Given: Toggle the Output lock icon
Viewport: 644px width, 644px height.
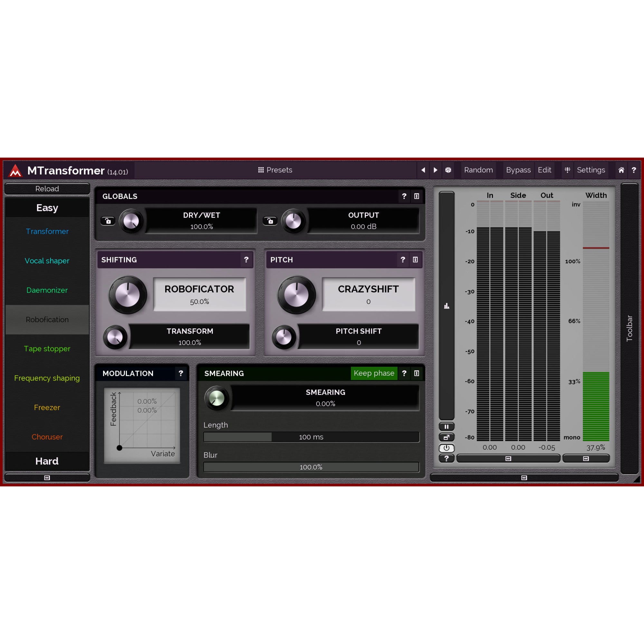Looking at the screenshot, I should point(270,221).
